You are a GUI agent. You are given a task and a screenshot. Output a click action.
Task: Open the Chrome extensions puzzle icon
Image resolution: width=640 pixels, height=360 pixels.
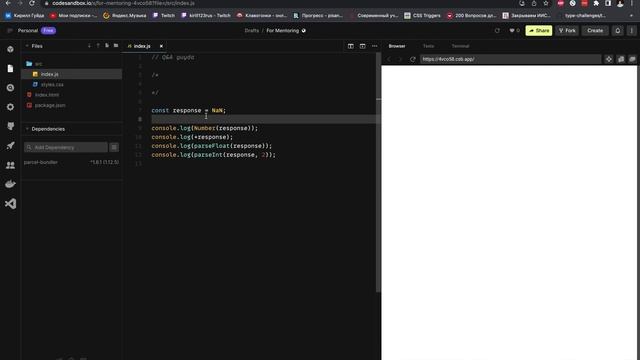596,3
